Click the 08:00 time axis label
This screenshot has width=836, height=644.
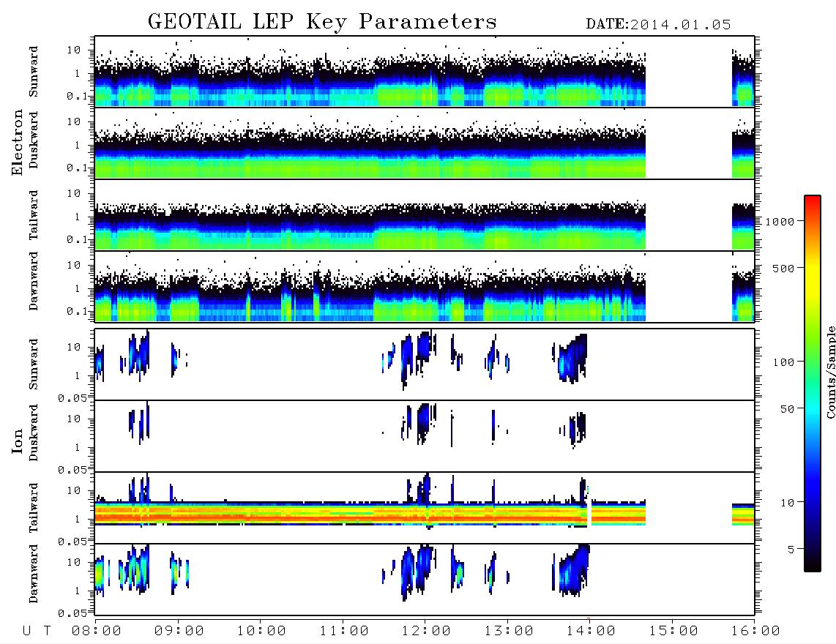pos(97,632)
